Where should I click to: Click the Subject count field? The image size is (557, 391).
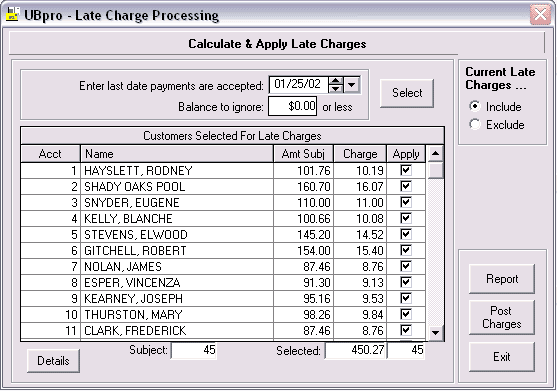pyautogui.click(x=194, y=350)
